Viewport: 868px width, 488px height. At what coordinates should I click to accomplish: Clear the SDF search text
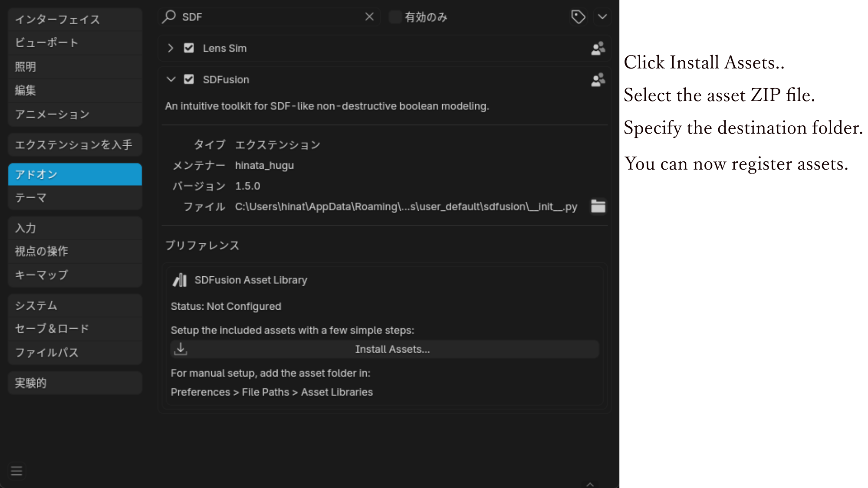tap(369, 17)
